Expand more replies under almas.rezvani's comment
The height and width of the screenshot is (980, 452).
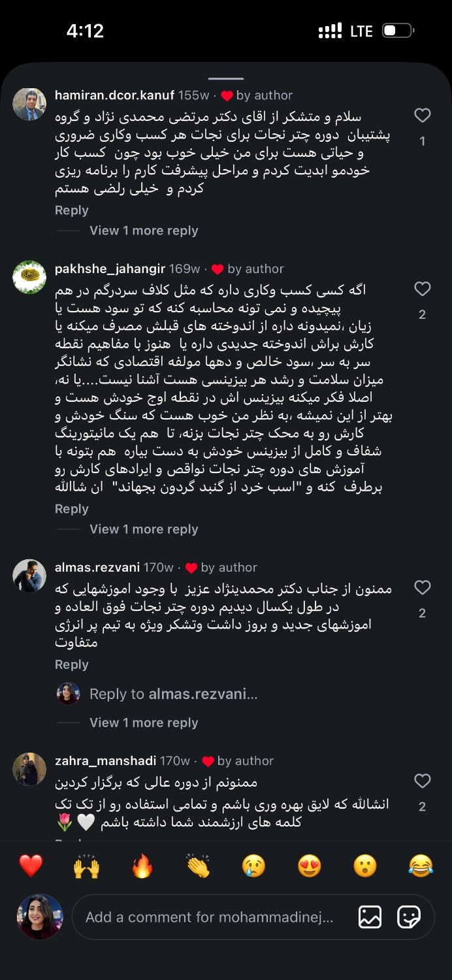click(x=144, y=723)
